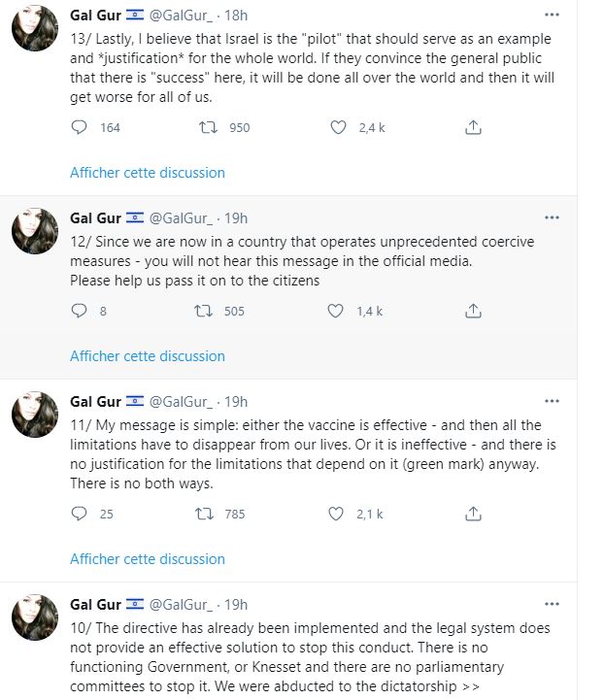Open more options for the 11/ tweet
Image resolution: width=604 pixels, height=700 pixels.
552,401
